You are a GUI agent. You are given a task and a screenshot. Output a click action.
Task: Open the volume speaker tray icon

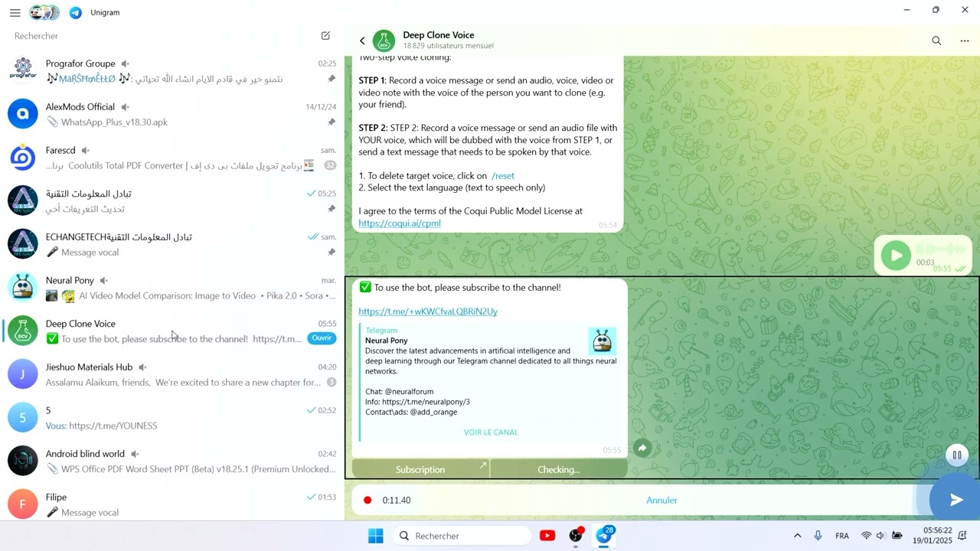[x=880, y=536]
